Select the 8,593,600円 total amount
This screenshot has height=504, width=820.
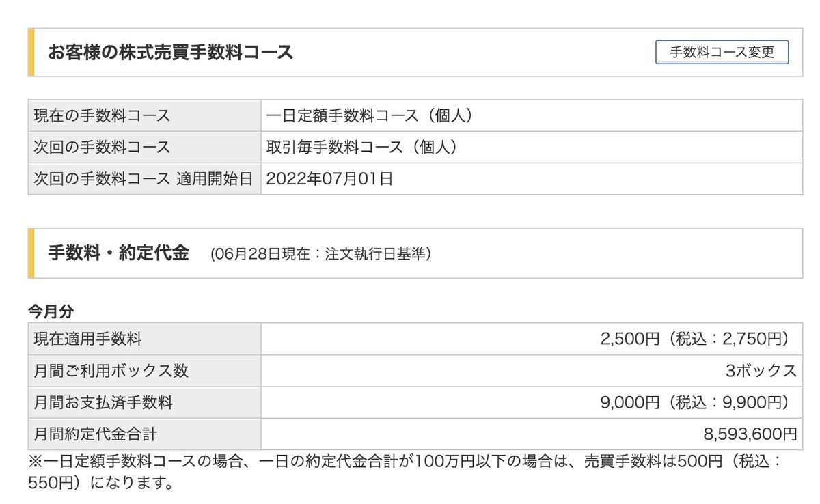point(750,434)
